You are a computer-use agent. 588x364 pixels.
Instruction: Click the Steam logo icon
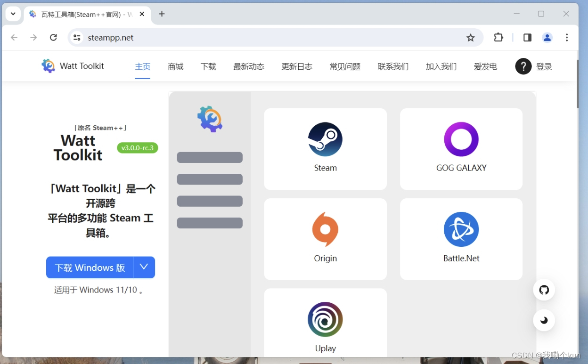(x=325, y=139)
